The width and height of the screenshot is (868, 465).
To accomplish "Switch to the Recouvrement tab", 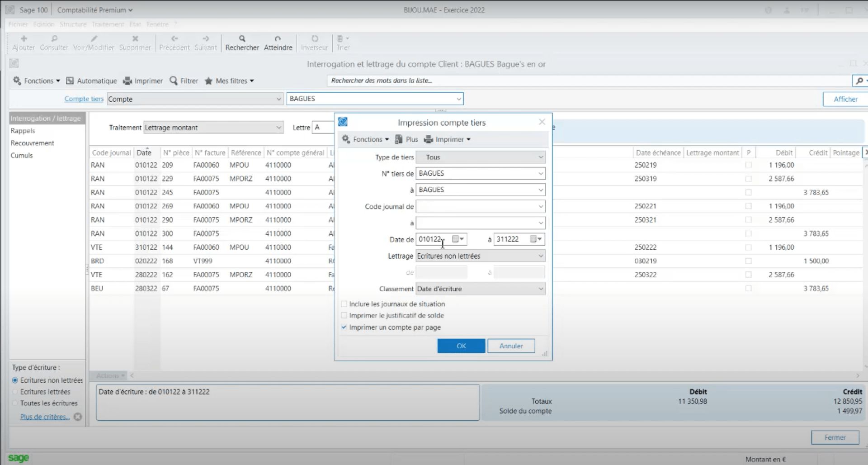I will [x=33, y=143].
